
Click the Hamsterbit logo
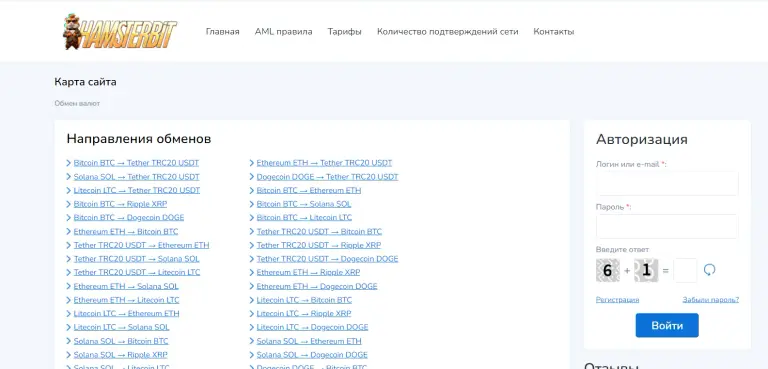point(120,32)
